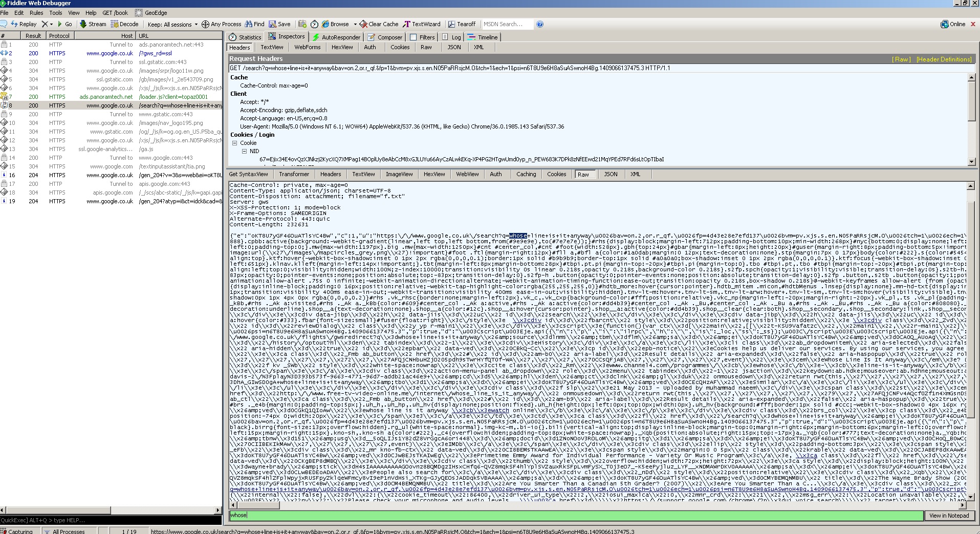
Task: Click the QuickExec command input
Action: coord(111,520)
